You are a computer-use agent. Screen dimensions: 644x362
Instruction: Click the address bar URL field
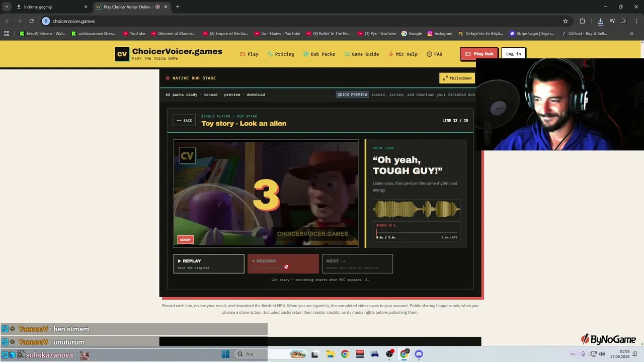click(x=302, y=21)
